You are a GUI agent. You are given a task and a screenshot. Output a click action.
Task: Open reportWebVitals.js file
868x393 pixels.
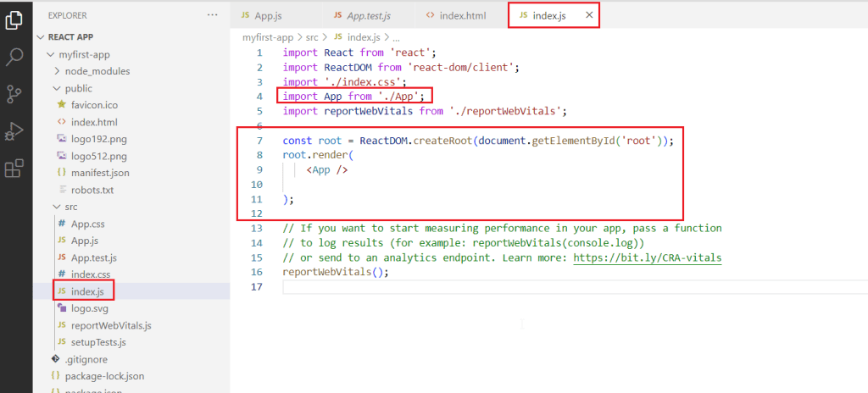point(111,325)
